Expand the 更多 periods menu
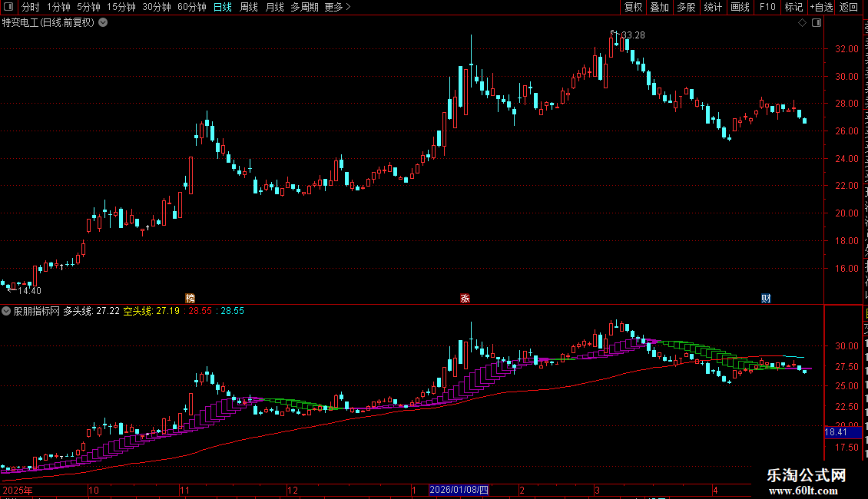 (x=337, y=7)
